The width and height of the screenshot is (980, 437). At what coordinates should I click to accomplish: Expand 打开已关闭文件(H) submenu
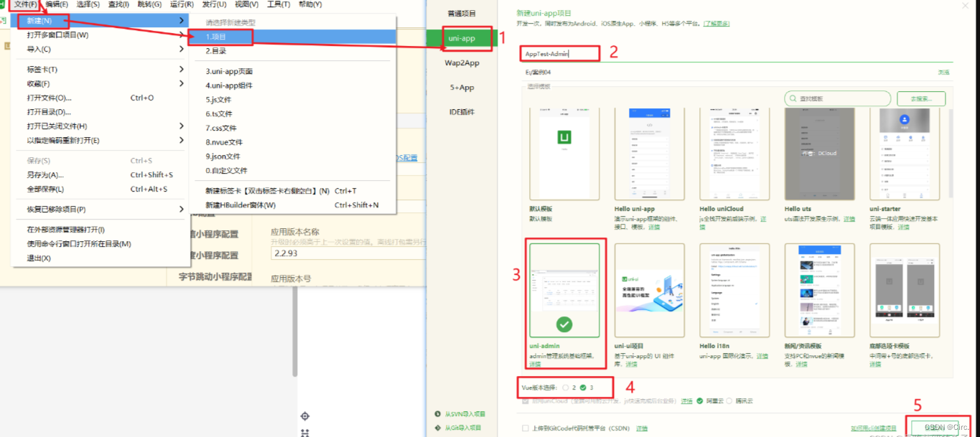tap(101, 126)
